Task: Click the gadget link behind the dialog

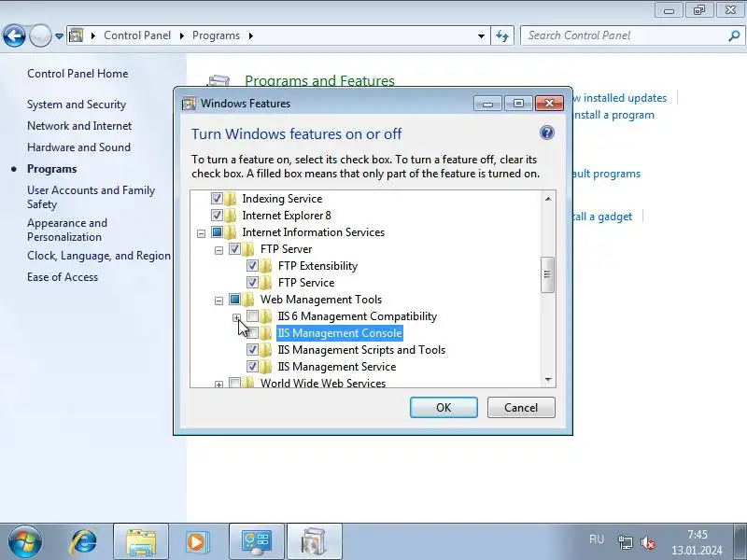Action: tap(602, 217)
